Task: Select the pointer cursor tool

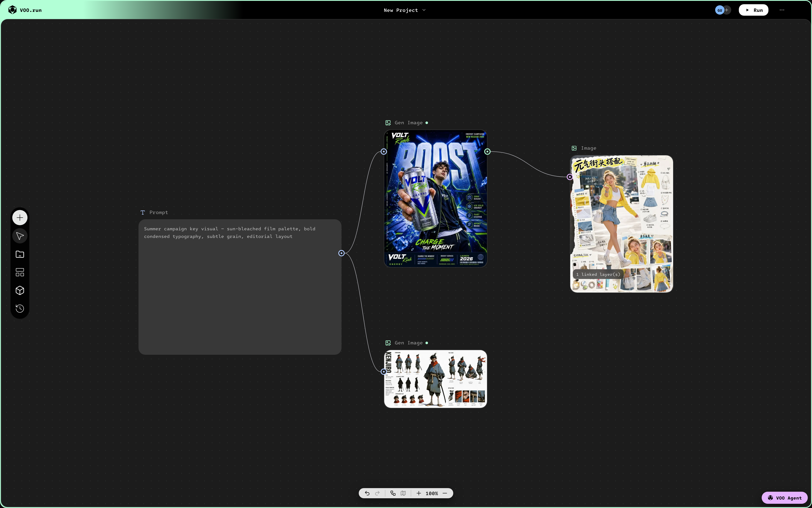Action: [x=20, y=236]
